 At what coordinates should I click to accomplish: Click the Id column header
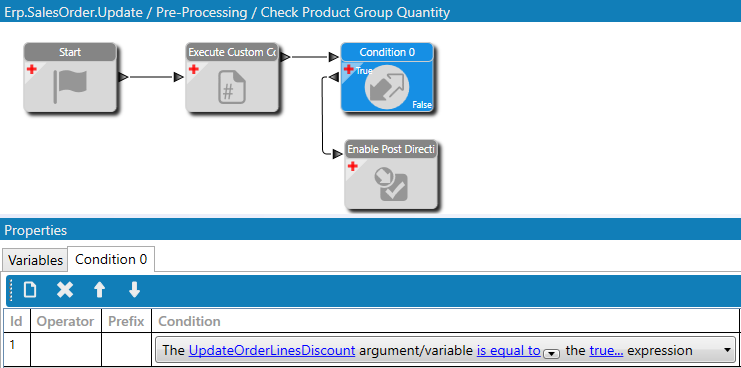pyautogui.click(x=17, y=321)
